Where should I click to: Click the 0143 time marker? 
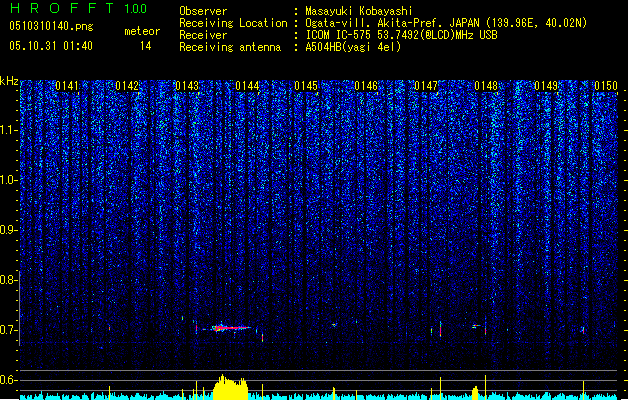187,86
